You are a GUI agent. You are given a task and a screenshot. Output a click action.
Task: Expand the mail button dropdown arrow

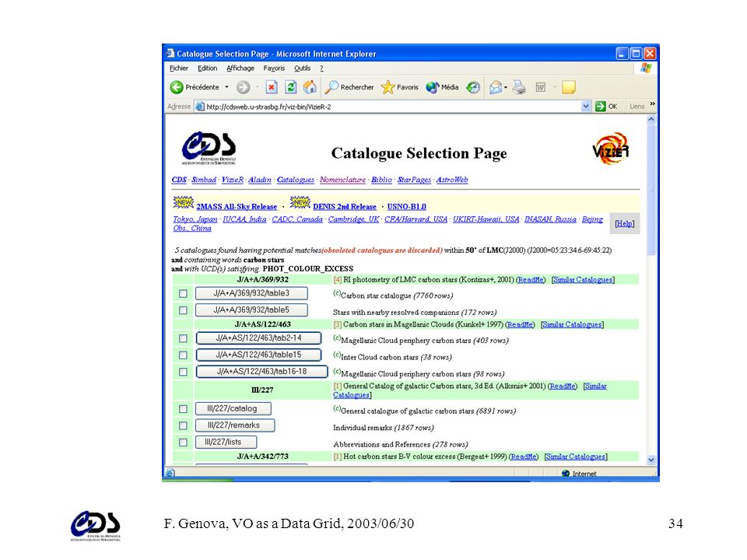point(506,87)
